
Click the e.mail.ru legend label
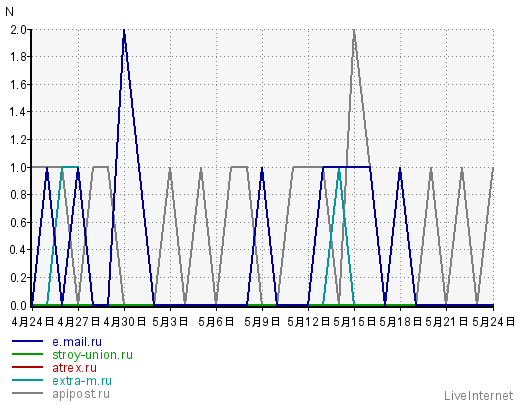coord(77,342)
